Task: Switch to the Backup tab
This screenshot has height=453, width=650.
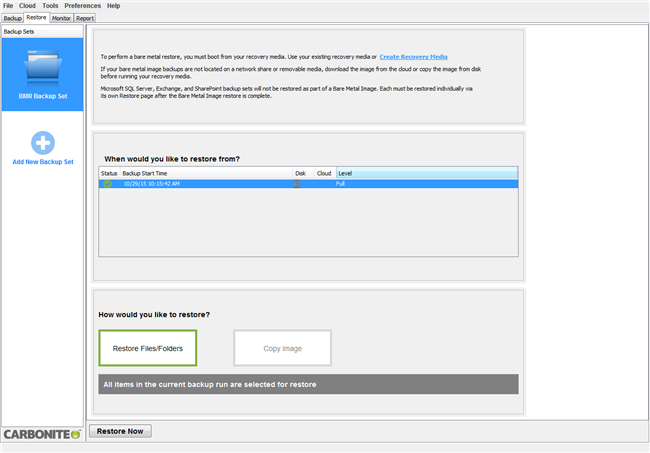Action: click(x=12, y=18)
